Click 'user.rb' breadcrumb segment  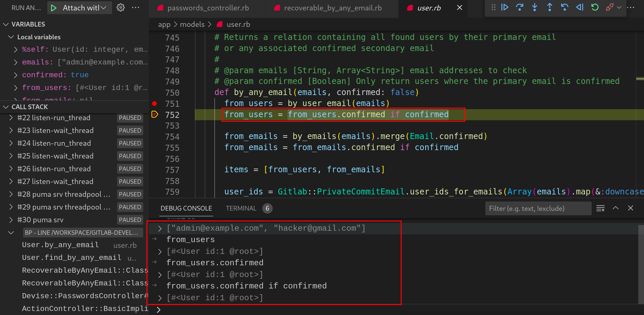click(238, 25)
